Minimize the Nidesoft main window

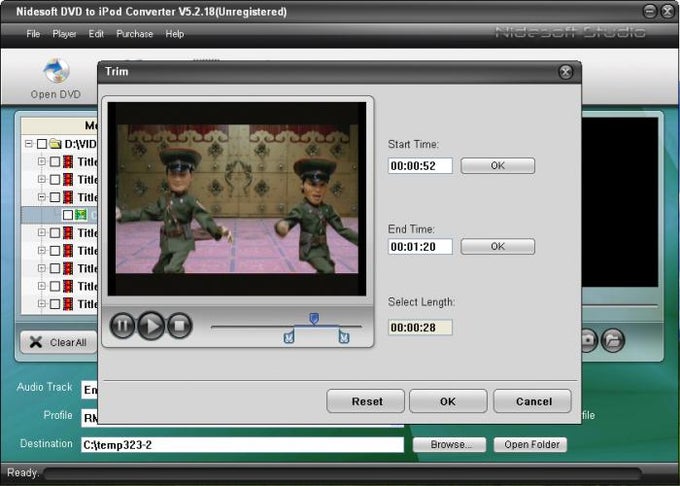tap(650, 11)
